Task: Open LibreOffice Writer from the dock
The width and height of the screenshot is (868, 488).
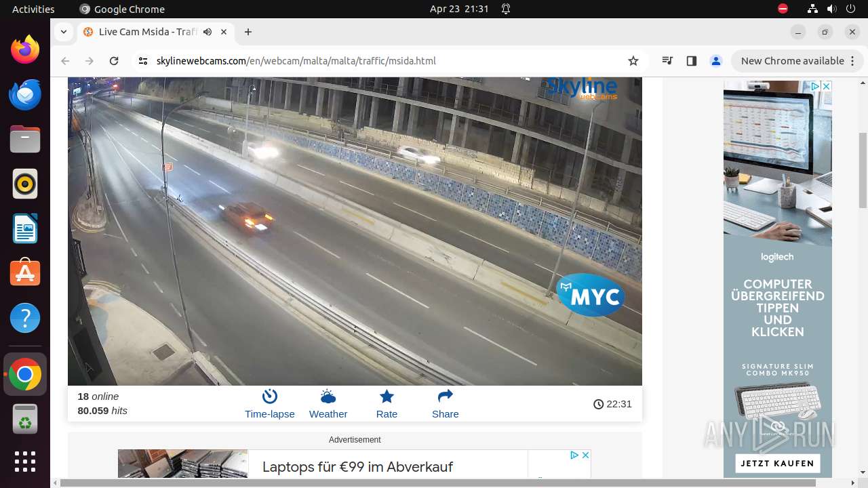Action: (25, 228)
